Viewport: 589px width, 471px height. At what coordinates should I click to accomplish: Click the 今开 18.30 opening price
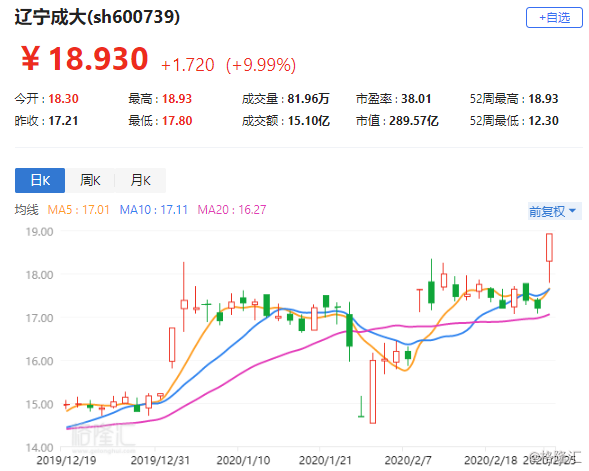point(47,99)
